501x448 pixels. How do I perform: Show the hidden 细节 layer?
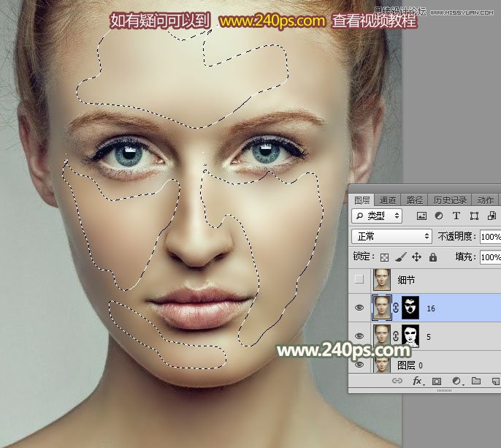(359, 279)
